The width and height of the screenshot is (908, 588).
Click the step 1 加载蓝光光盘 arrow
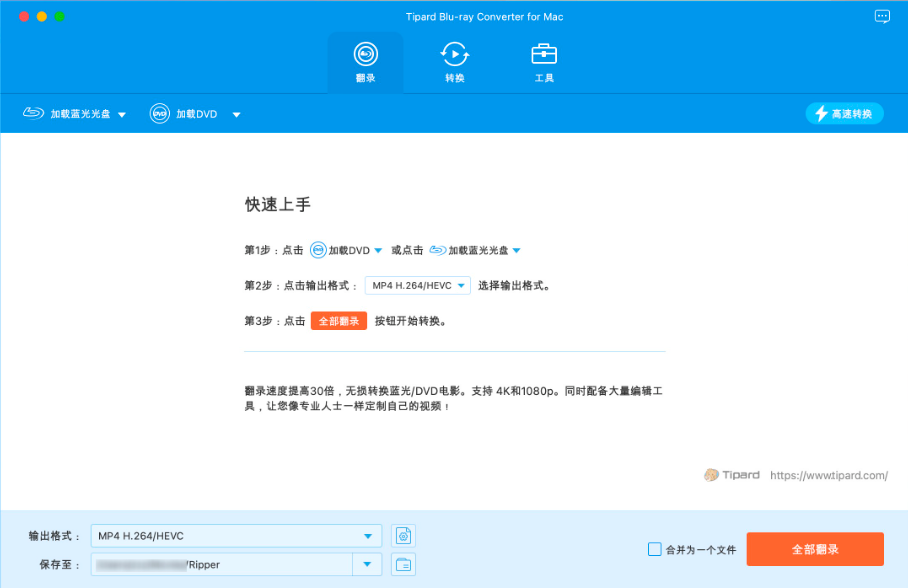tap(517, 250)
